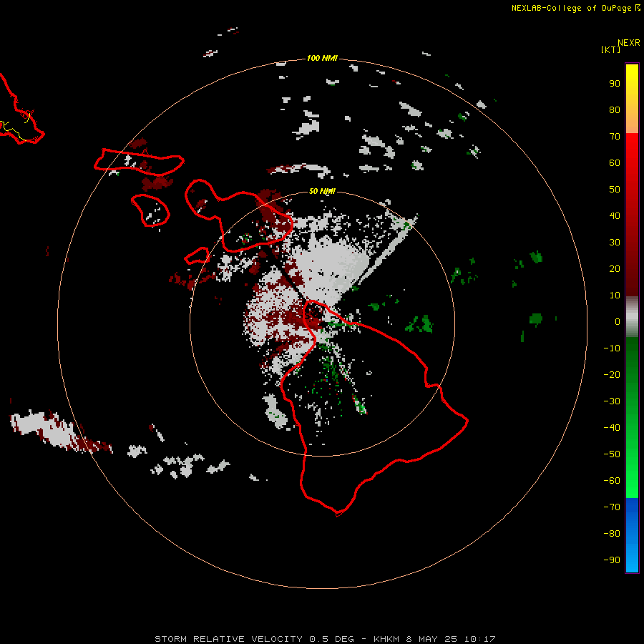This screenshot has height=644, width=644.
Task: Click the gray zero-velocity segment of color bar
Action: [x=632, y=317]
